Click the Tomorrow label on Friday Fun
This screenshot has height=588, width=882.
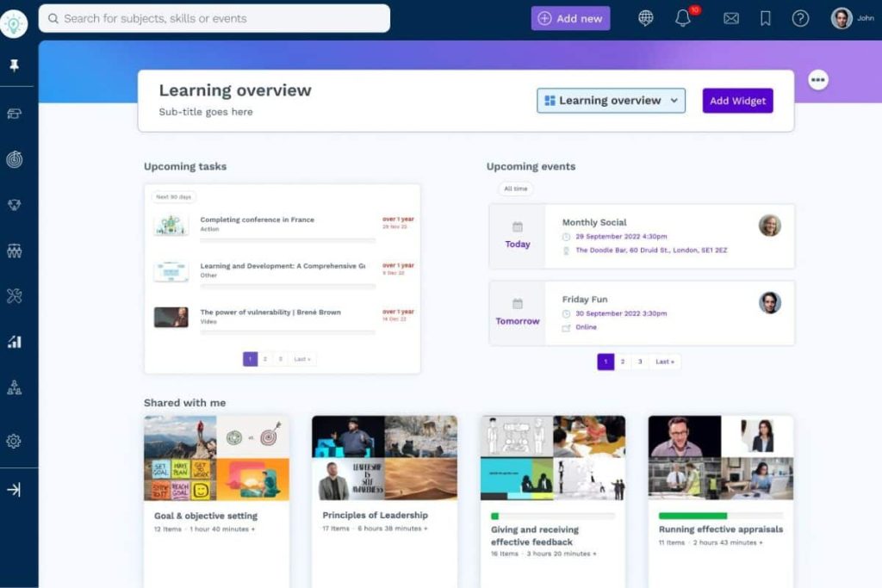click(518, 321)
